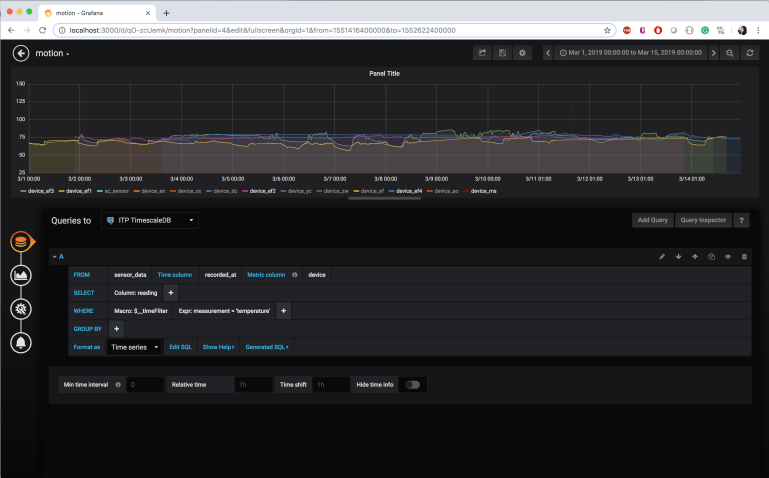Toggle the Hide time info switch
This screenshot has height=478, width=769.
coord(412,384)
